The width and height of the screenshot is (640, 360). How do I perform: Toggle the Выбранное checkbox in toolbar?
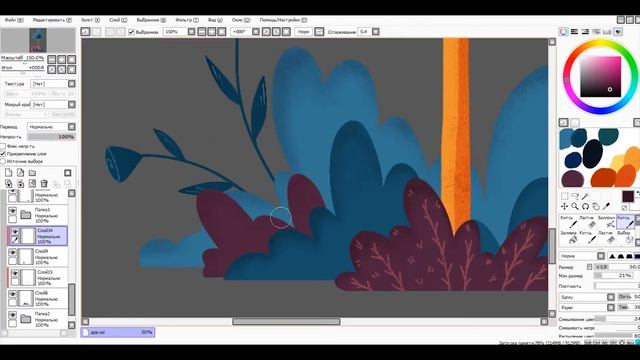131,32
